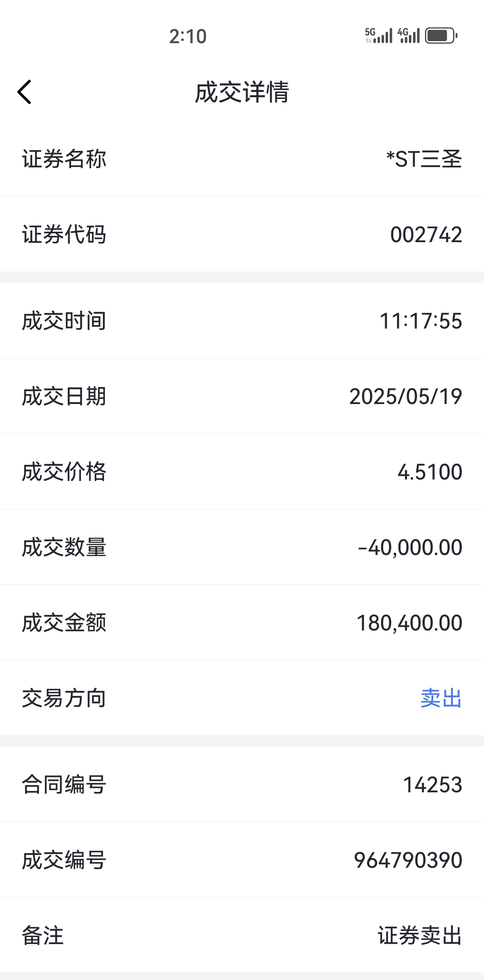The image size is (484, 980).
Task: Tap the 证券名称 row label
Action: coord(64,159)
